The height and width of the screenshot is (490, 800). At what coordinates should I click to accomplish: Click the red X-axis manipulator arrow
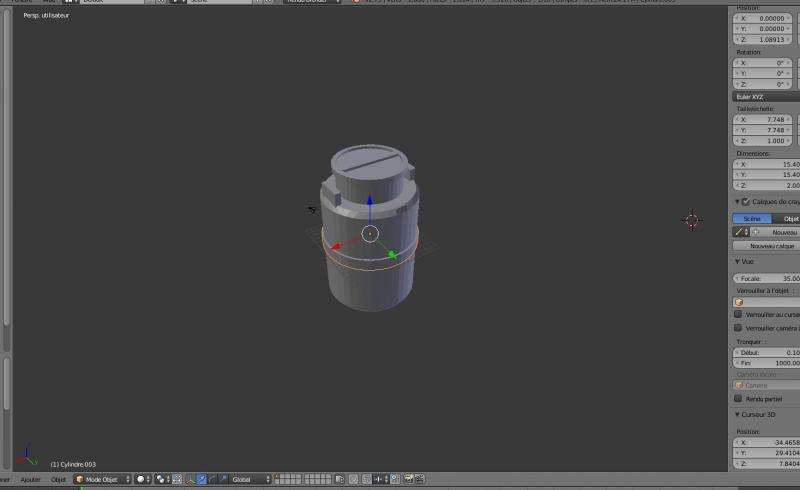[x=338, y=245]
